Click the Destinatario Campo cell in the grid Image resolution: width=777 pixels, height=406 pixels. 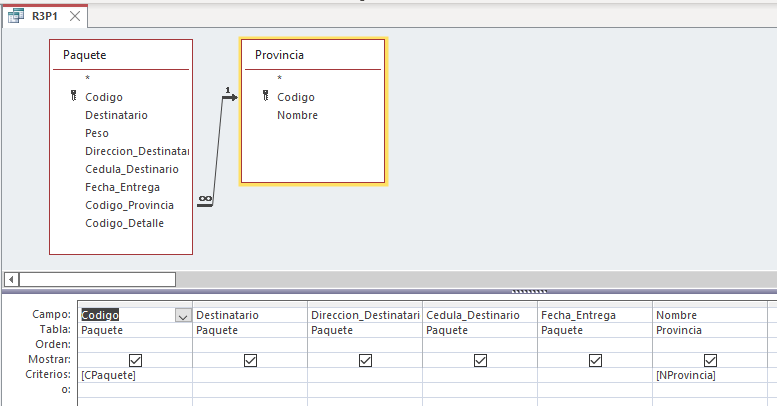[x=250, y=315]
